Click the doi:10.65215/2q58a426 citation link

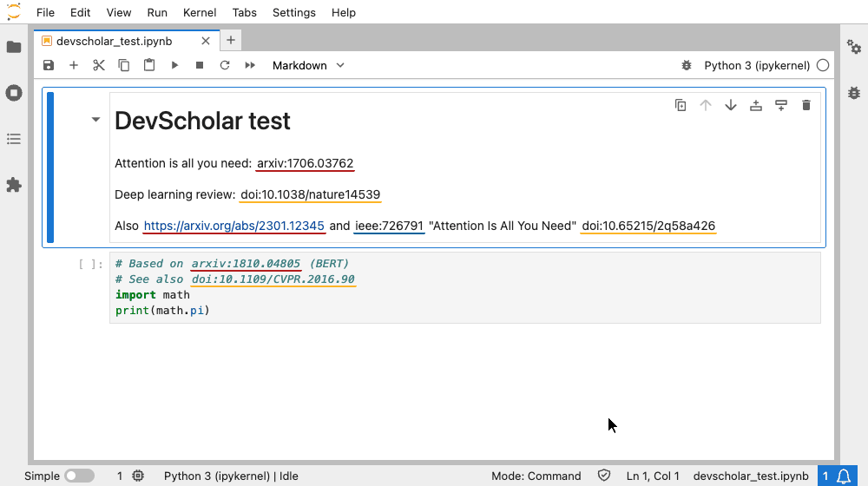648,226
